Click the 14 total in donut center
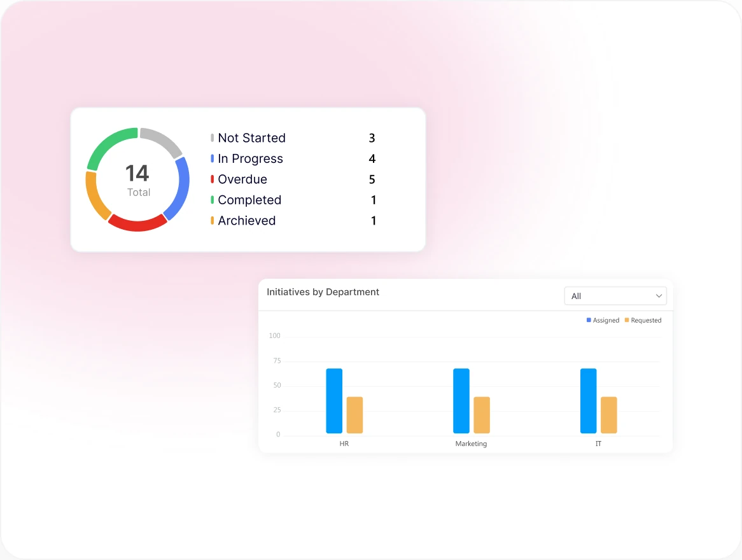This screenshot has width=742, height=560. pos(137,173)
